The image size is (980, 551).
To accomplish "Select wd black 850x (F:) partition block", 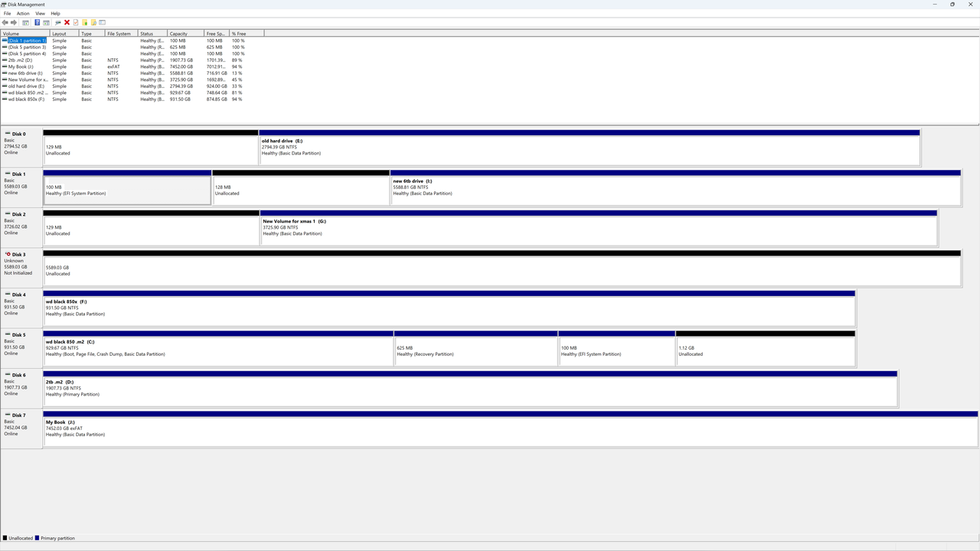I will [x=449, y=308].
